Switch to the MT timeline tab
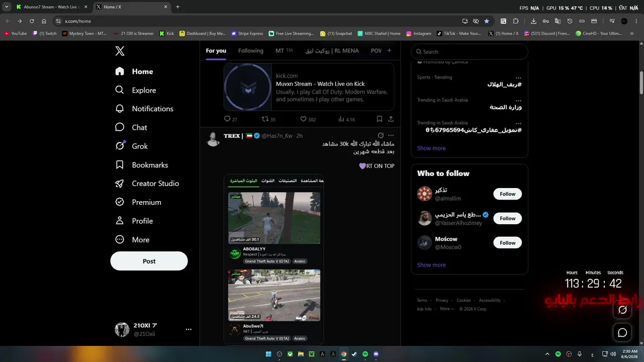Screen dimensions: 644x362 [x=284, y=51]
